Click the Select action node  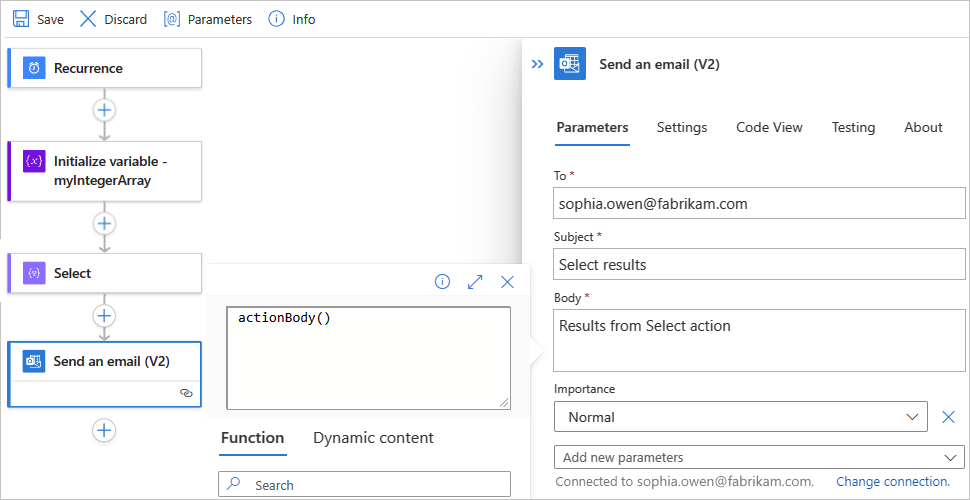pos(105,273)
